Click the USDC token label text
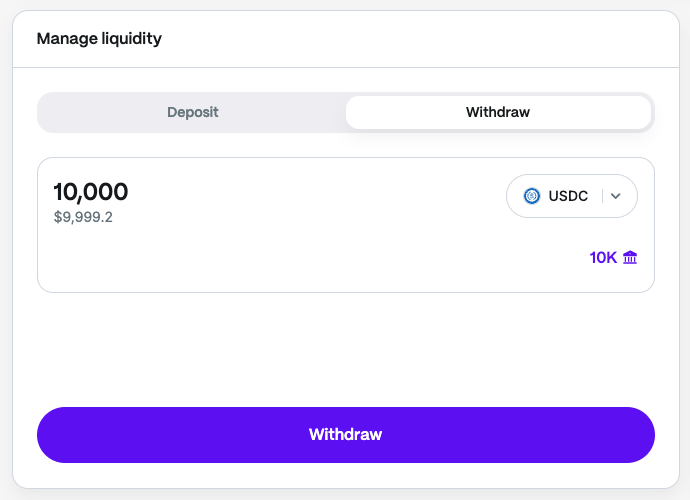The height and width of the screenshot is (500, 690). click(568, 196)
